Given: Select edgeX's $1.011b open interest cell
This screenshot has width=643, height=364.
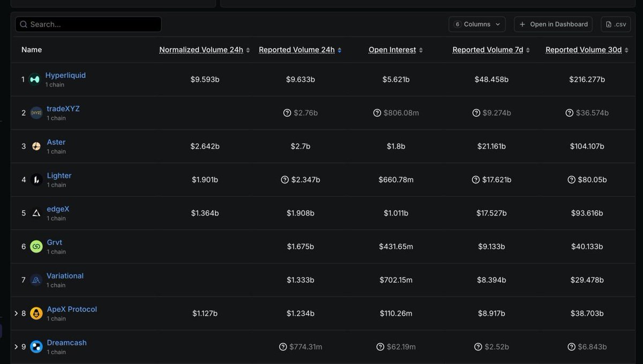Looking at the screenshot, I should pos(396,213).
